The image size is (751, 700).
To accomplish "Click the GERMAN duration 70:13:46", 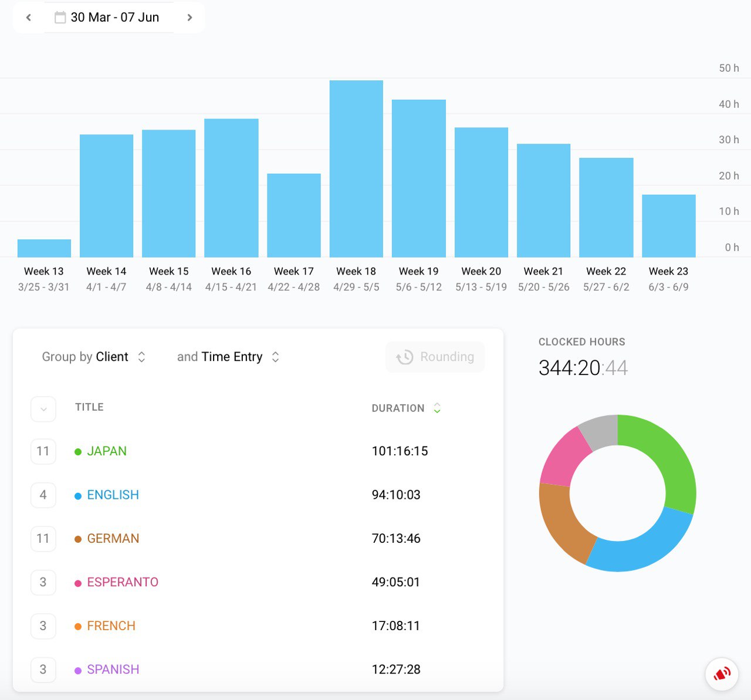I will point(396,539).
